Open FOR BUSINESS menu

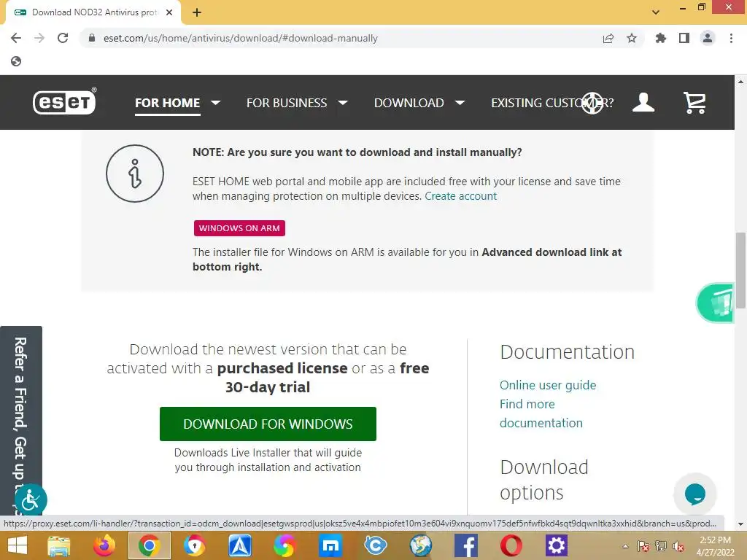tap(286, 103)
